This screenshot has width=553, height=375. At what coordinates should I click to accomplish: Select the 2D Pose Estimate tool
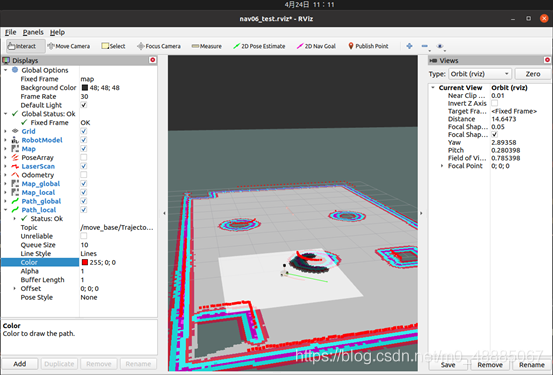coord(259,46)
